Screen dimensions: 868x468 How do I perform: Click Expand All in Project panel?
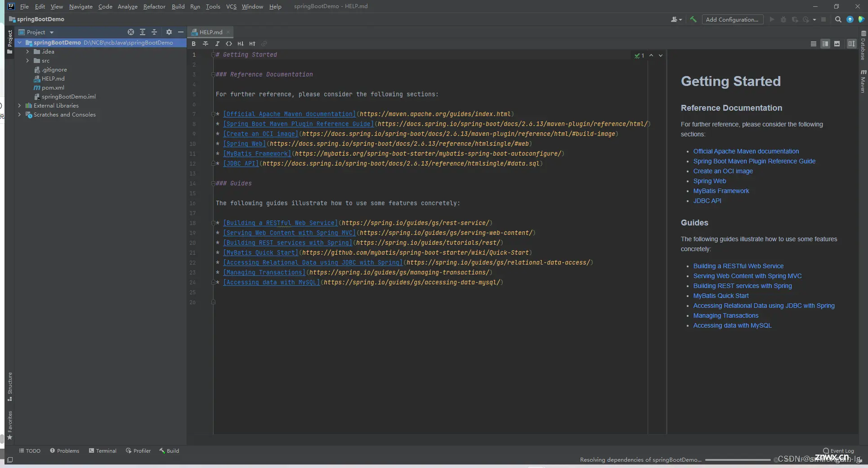[x=143, y=32]
